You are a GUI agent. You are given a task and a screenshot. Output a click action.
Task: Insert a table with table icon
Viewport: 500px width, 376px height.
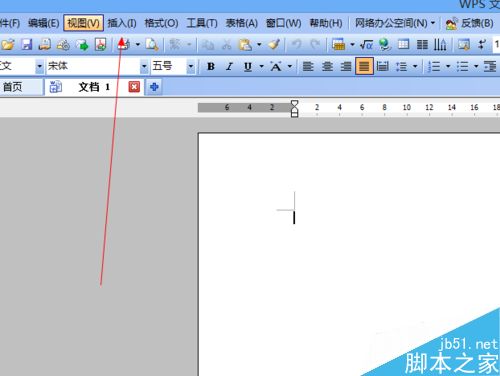coord(403,44)
